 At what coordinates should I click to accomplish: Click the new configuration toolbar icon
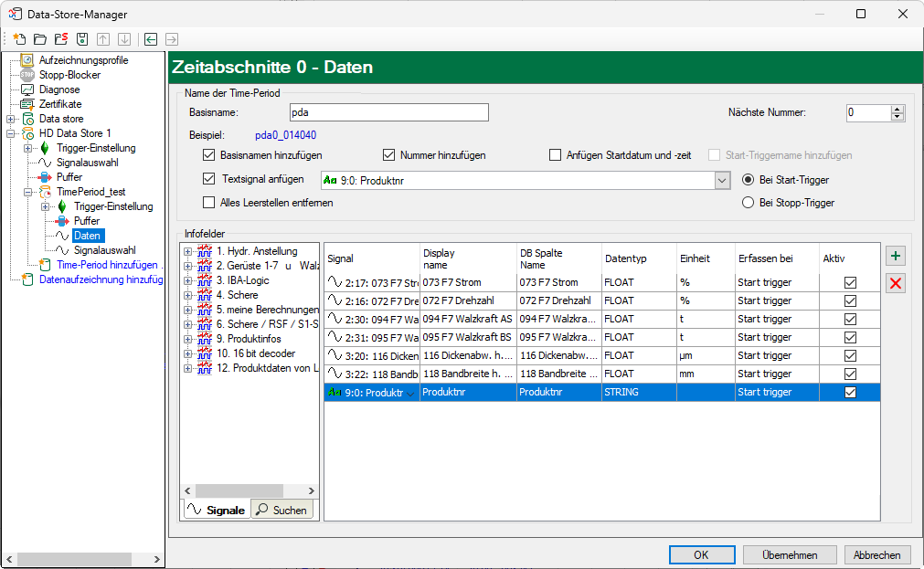click(x=19, y=39)
